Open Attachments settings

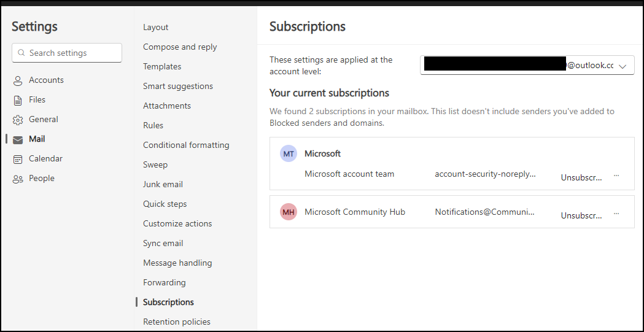click(167, 106)
